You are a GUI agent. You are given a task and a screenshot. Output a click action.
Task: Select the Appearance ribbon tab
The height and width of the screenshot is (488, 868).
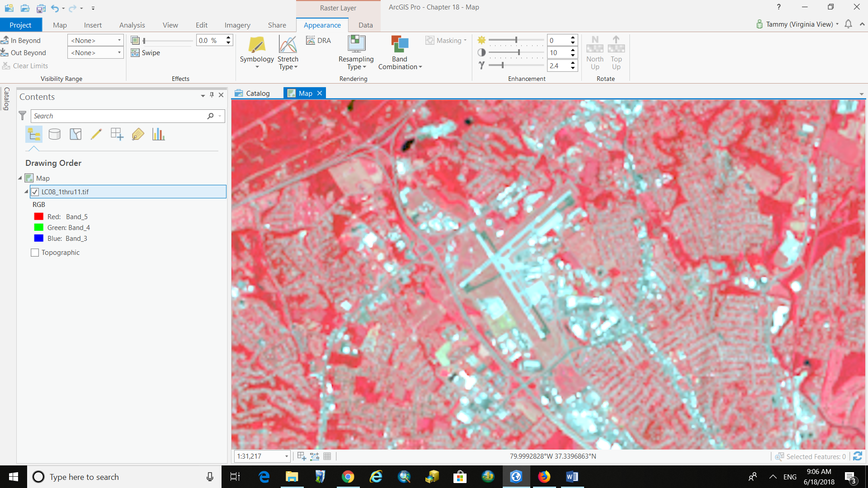pos(322,25)
